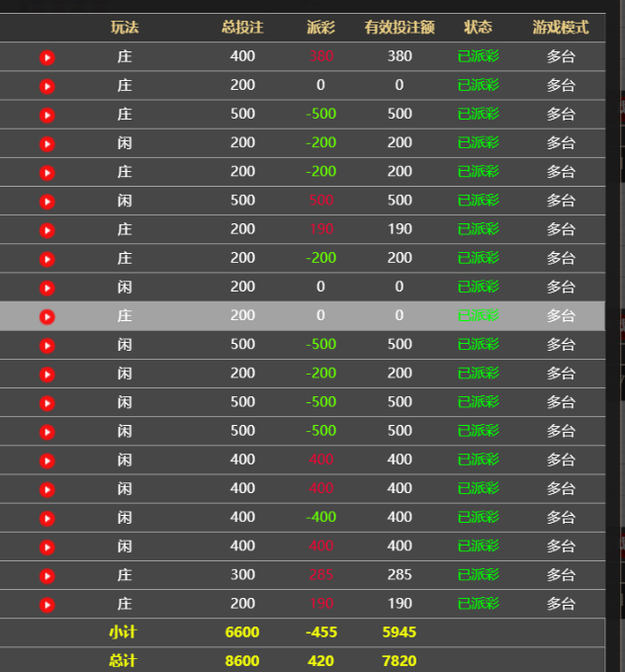
Task: Click the play icon in the first row
Action: coord(46,57)
